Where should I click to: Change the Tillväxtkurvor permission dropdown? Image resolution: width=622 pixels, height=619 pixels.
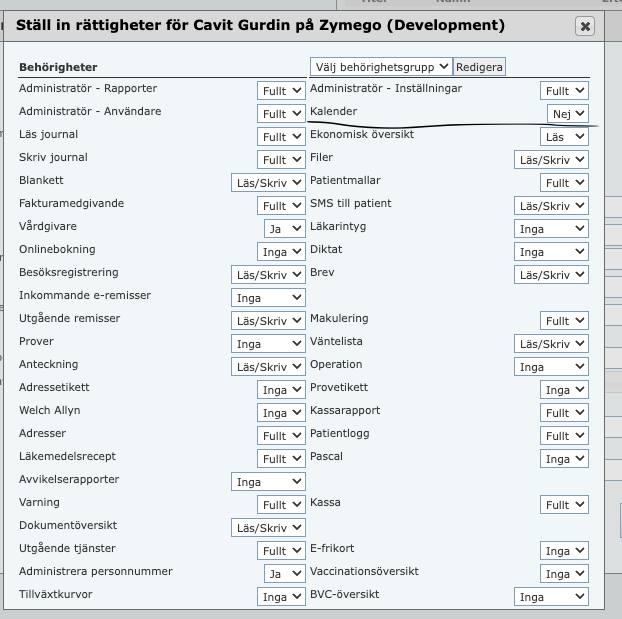[x=281, y=597]
